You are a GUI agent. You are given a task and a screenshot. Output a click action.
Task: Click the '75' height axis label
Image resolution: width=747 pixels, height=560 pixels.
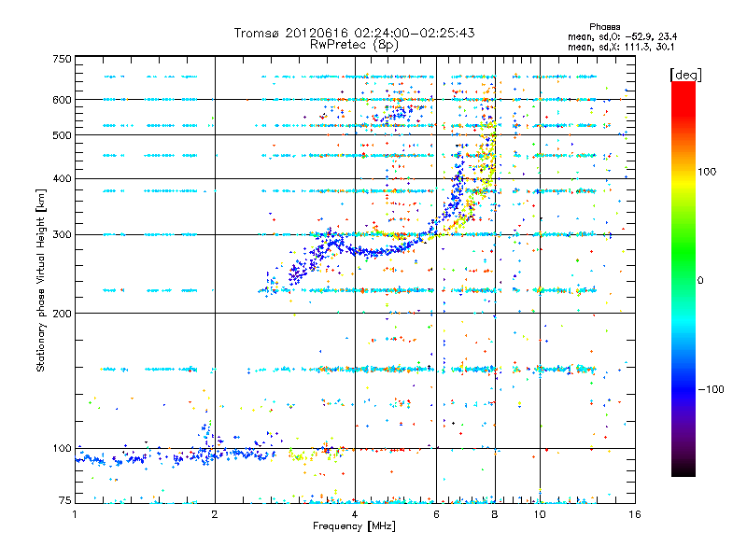64,500
